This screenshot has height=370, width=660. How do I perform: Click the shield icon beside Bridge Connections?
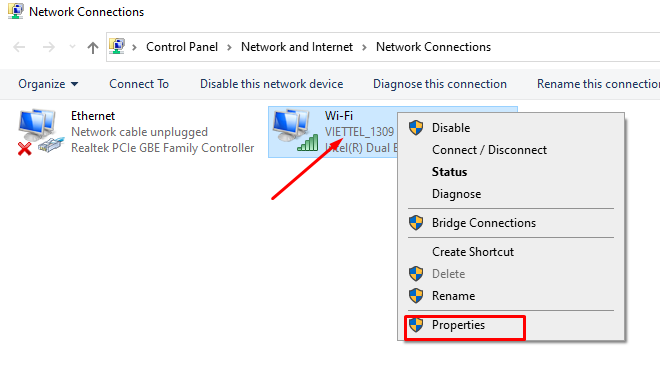(x=416, y=223)
